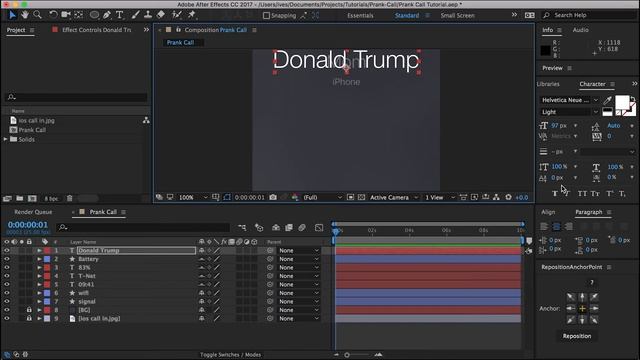Select the Brush tool
This screenshot has width=640, height=360.
pos(135,15)
